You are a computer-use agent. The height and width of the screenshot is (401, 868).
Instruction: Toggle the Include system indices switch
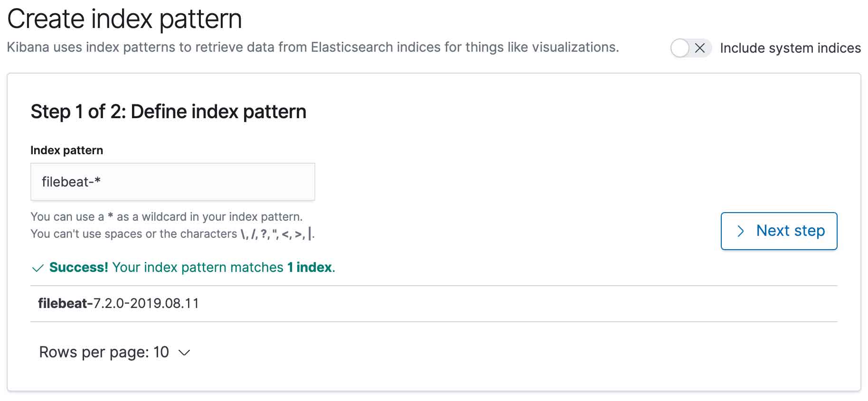click(x=690, y=48)
